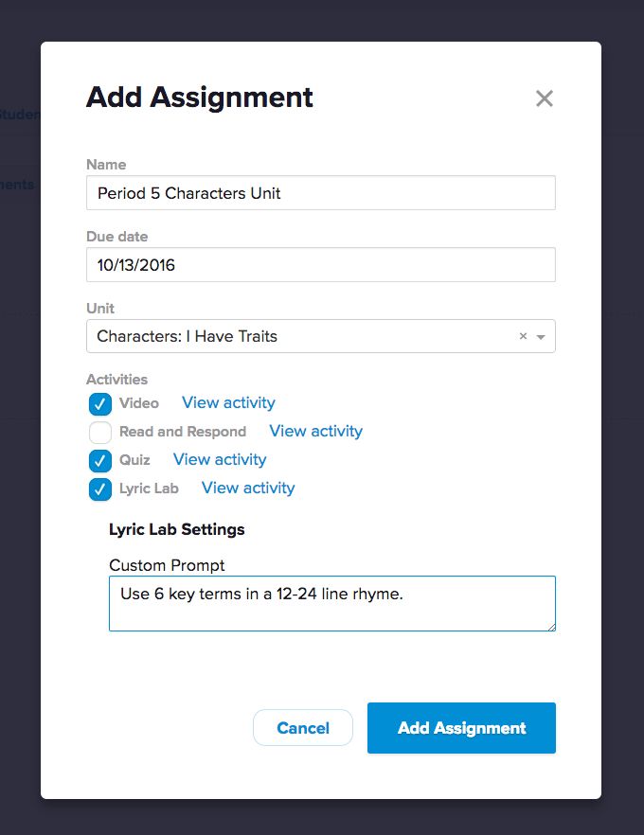The width and height of the screenshot is (644, 835).
Task: Open the Characters: I Have Traits unit selector
Action: (x=303, y=336)
